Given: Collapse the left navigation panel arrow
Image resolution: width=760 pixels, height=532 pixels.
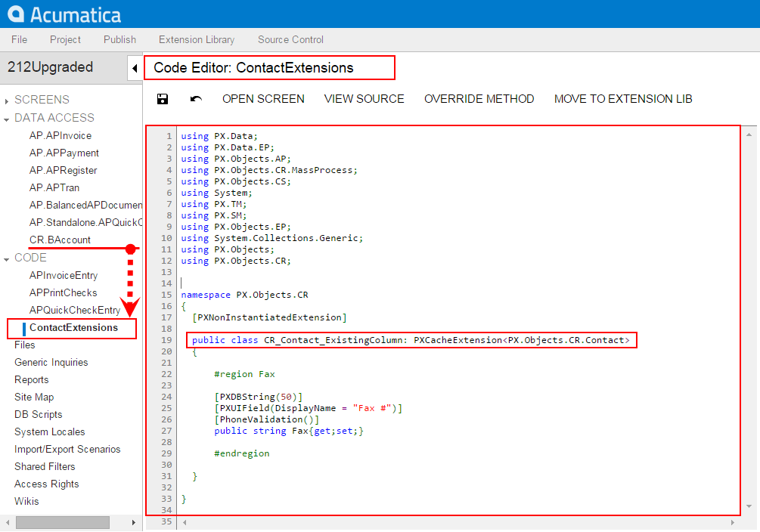Looking at the screenshot, I should click(x=135, y=68).
